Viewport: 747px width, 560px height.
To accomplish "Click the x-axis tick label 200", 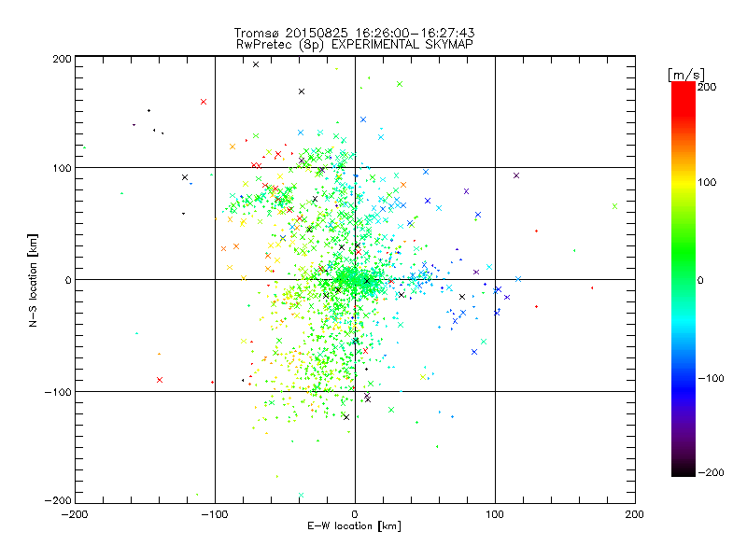I will click(635, 514).
